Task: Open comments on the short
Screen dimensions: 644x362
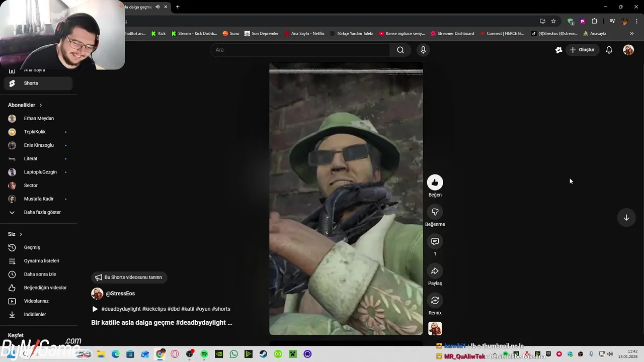Action: [435, 242]
